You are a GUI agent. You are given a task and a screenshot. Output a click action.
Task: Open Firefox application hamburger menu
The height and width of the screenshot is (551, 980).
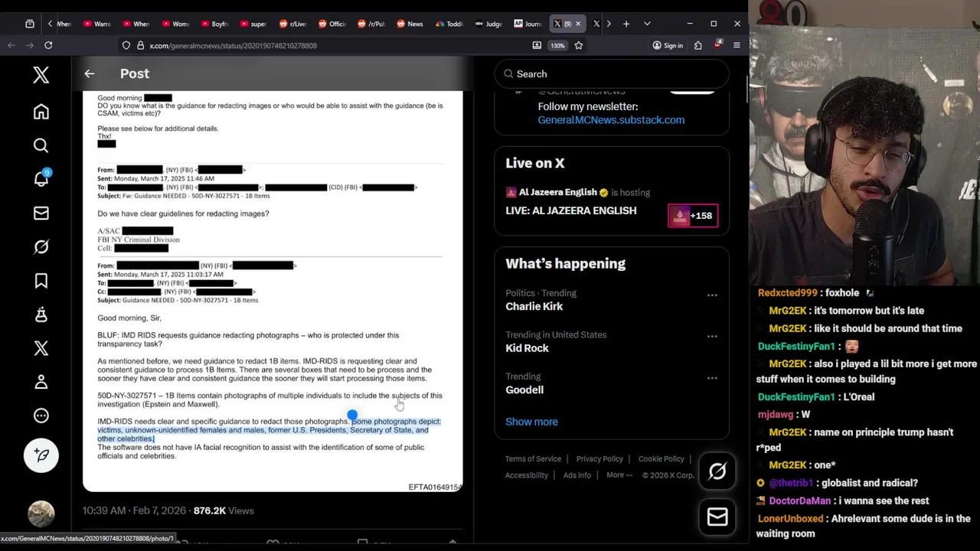pyautogui.click(x=737, y=45)
